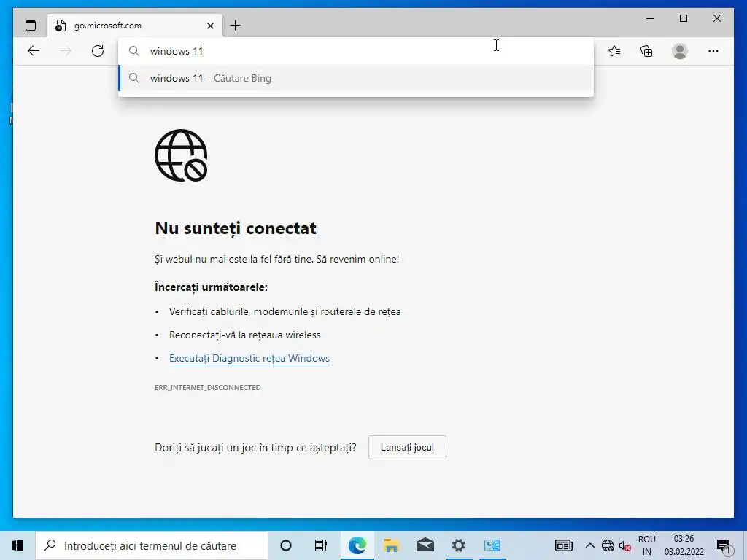Open the Collections button
This screenshot has height=560, width=747.
[646, 51]
